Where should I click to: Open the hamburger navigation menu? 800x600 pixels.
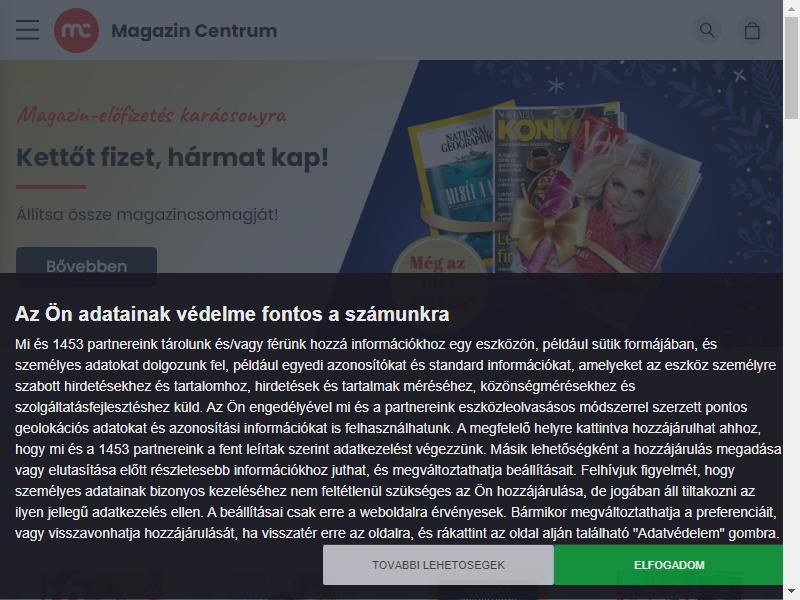(x=27, y=30)
